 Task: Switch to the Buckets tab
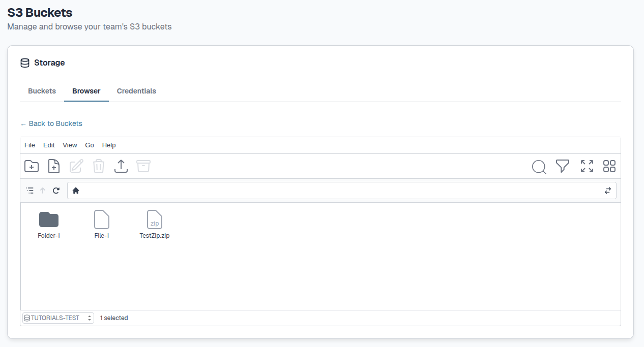click(42, 91)
